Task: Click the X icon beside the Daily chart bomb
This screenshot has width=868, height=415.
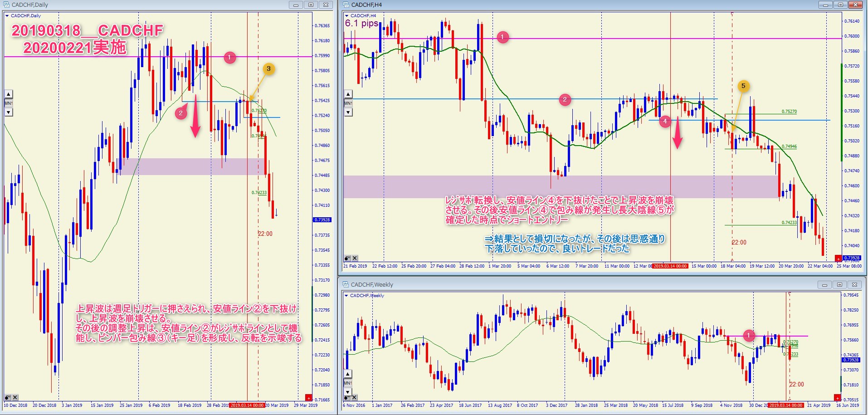Action: tap(15, 397)
